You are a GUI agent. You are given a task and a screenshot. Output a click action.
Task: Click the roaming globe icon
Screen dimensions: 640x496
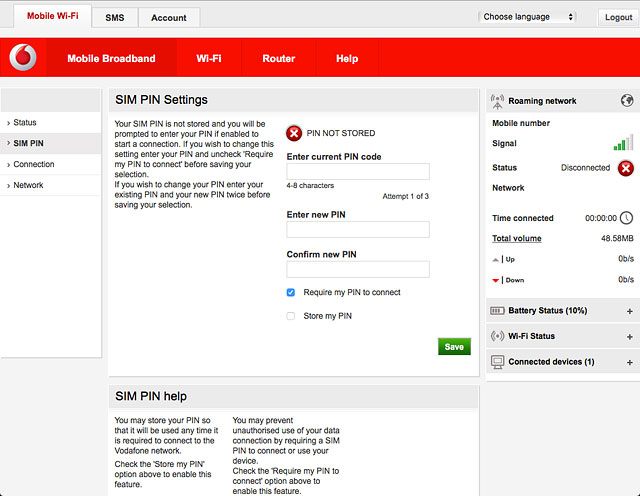(627, 100)
